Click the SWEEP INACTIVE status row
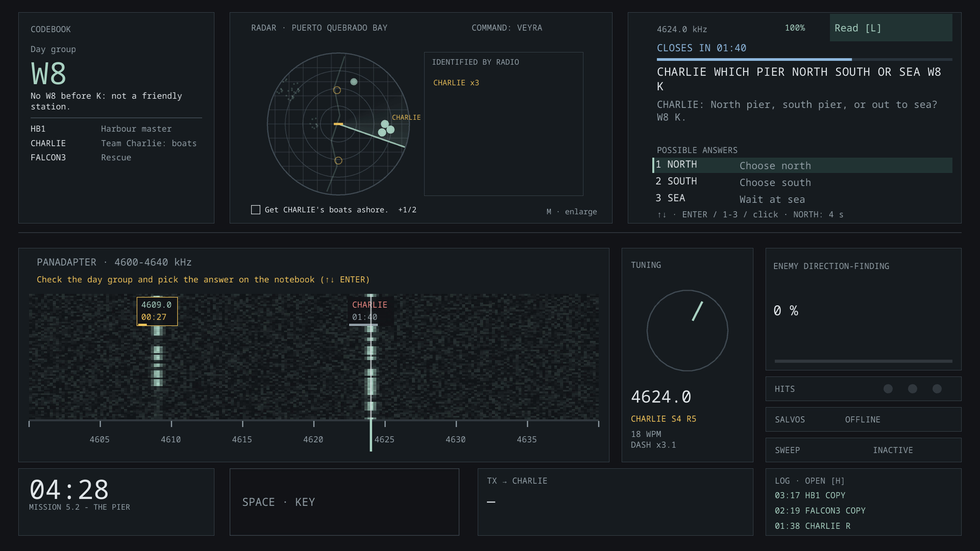The height and width of the screenshot is (551, 980). (863, 450)
